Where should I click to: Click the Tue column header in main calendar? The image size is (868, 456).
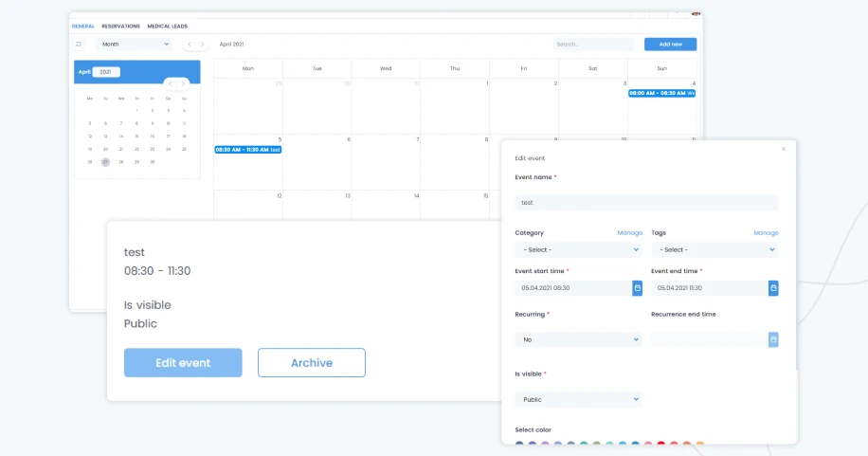317,68
